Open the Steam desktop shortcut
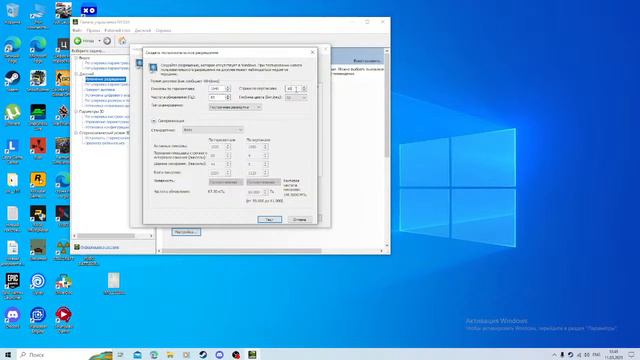 (x=12, y=81)
